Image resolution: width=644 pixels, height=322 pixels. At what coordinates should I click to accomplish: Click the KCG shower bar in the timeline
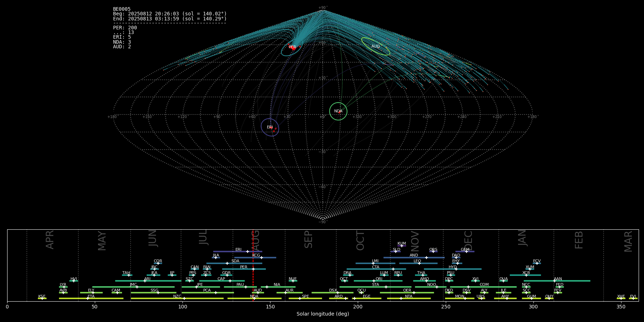coord(255,258)
